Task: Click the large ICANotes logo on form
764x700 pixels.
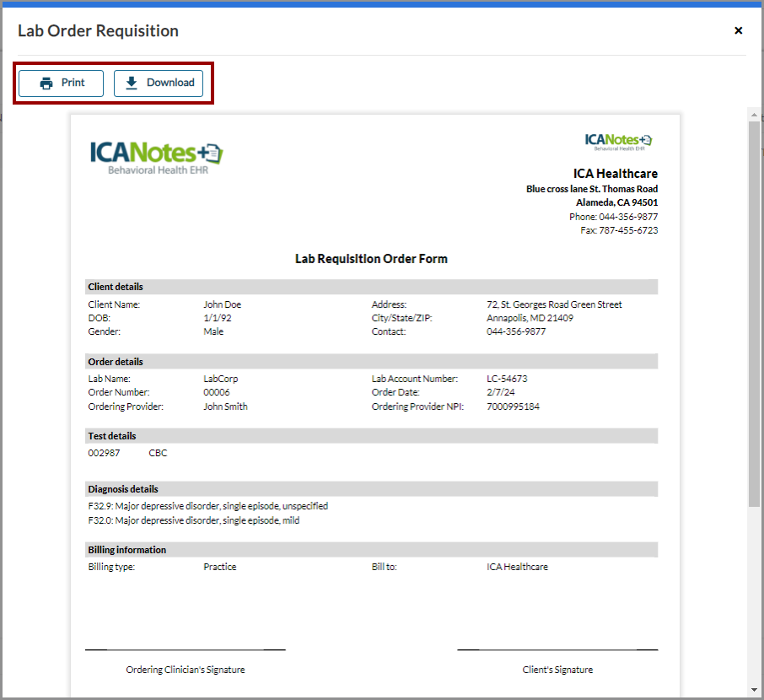Action: pos(157,156)
